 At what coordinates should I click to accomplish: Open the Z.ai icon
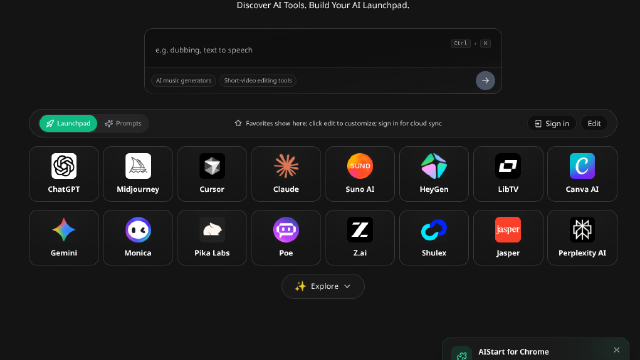(360, 229)
